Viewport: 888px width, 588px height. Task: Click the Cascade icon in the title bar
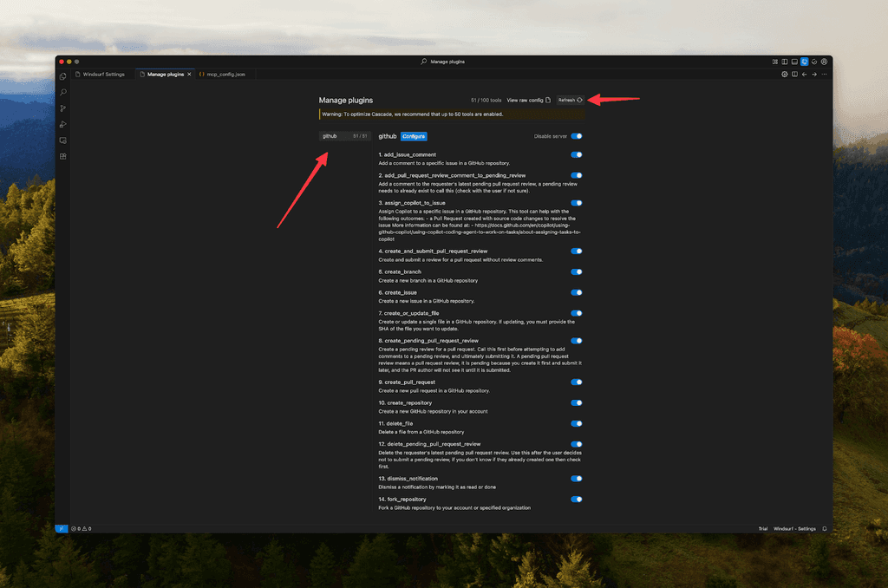pos(805,62)
